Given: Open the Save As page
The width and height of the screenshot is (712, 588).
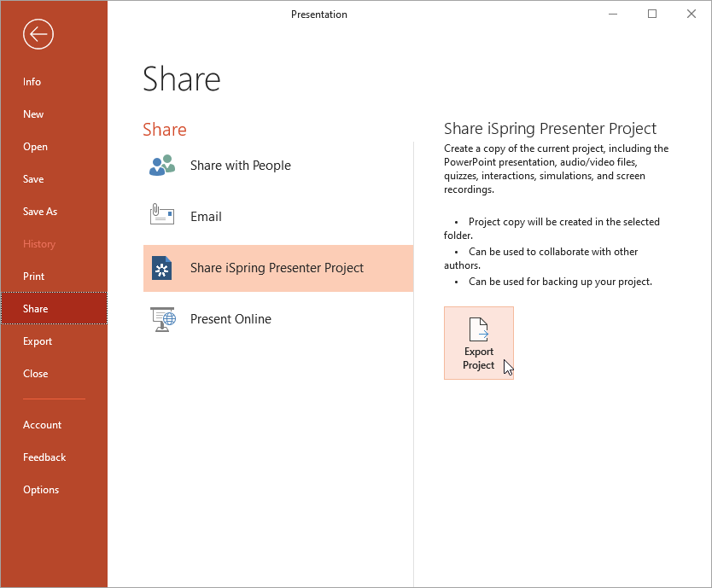Looking at the screenshot, I should [x=40, y=212].
